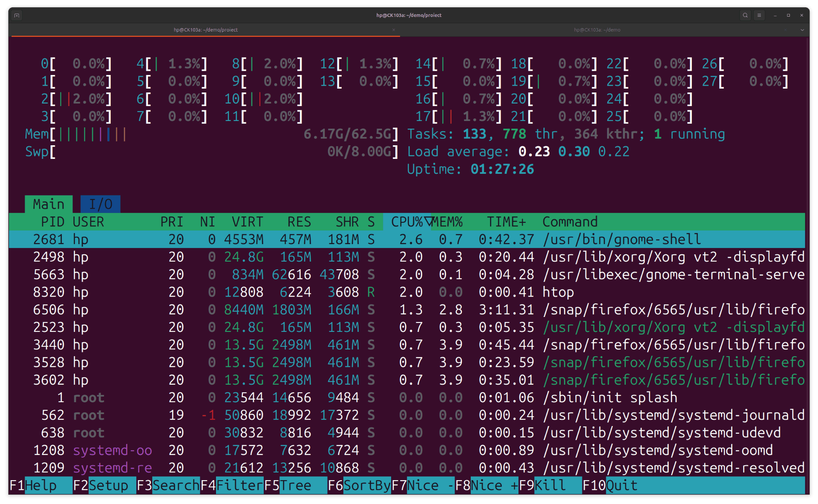Sort by the RES column header
This screenshot has width=818, height=504.
[x=299, y=222]
